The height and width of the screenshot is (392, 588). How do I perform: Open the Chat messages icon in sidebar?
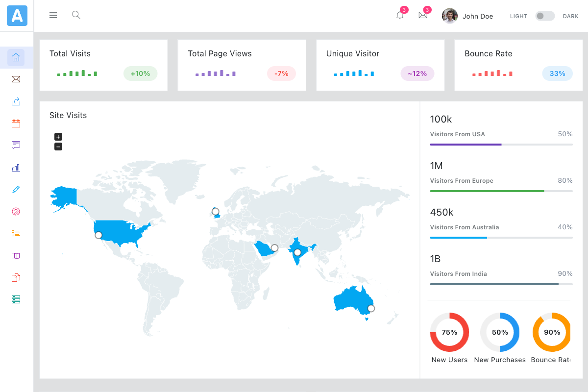point(16,145)
